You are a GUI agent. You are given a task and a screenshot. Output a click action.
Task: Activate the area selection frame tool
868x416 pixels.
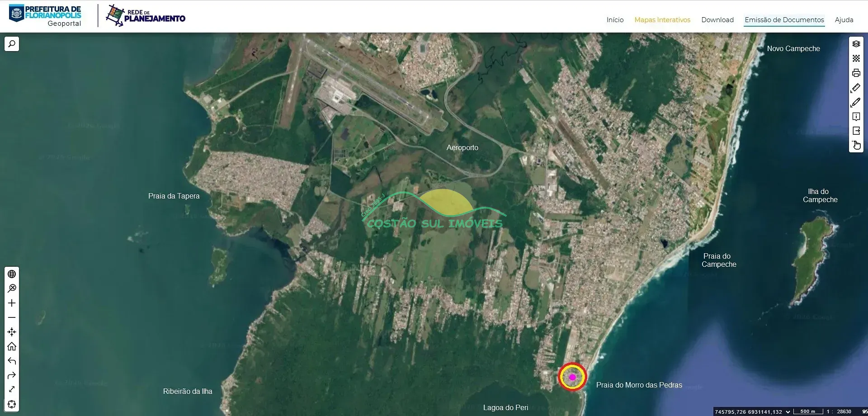pos(12,404)
